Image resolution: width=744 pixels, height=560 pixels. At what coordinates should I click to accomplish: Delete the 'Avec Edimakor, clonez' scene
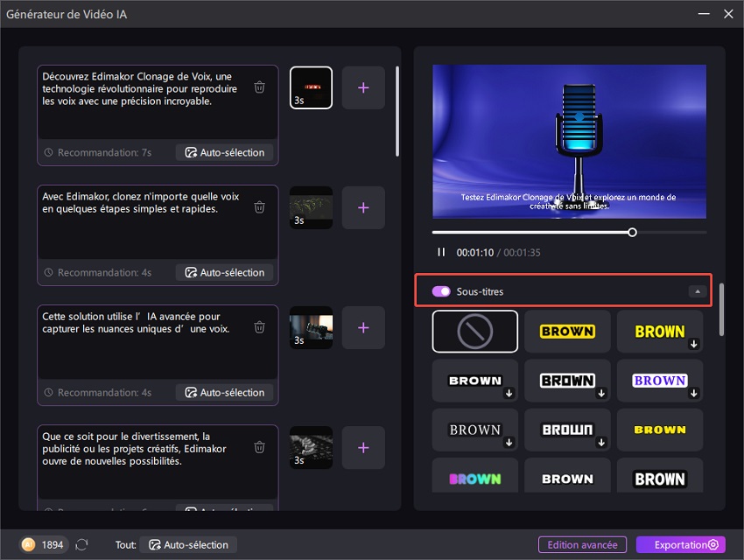pyautogui.click(x=259, y=207)
